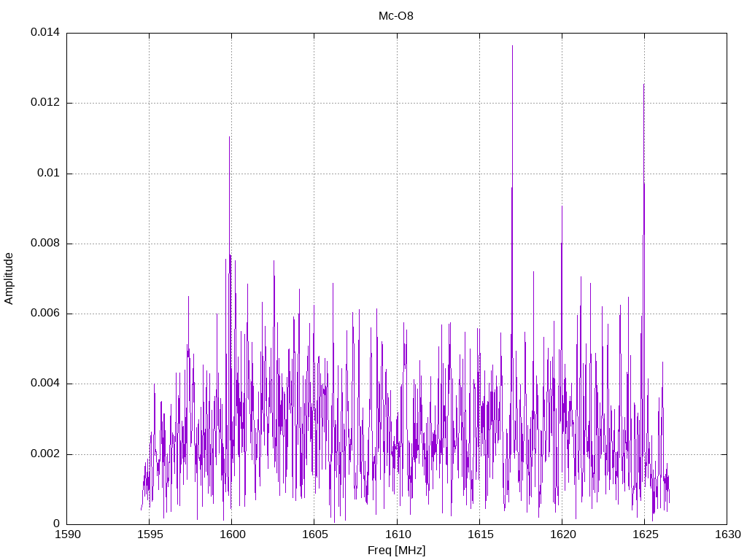This screenshot has width=747, height=560.
Task: Click the 1605 x-axis tick label
Action: (x=314, y=534)
